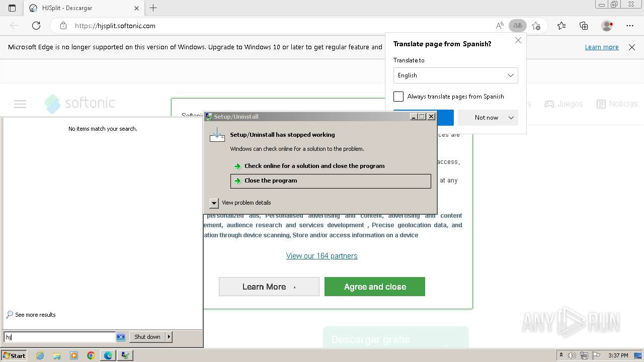Click the Softonic logo

point(79,104)
